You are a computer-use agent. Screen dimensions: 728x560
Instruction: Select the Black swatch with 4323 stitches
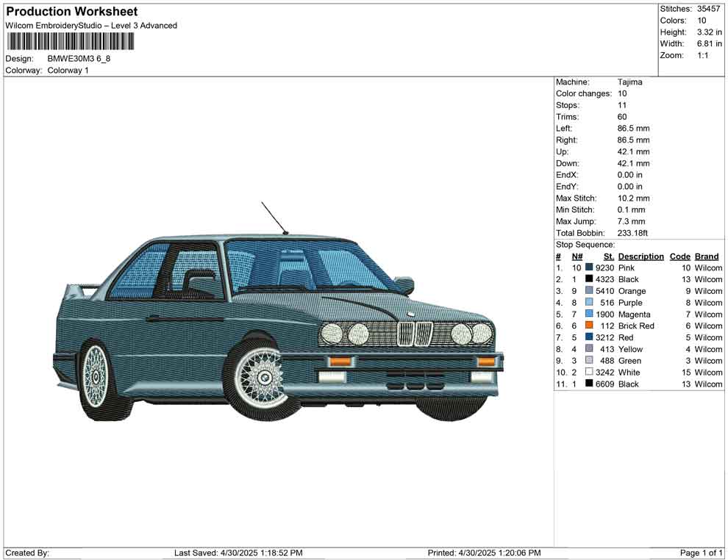[x=589, y=280]
